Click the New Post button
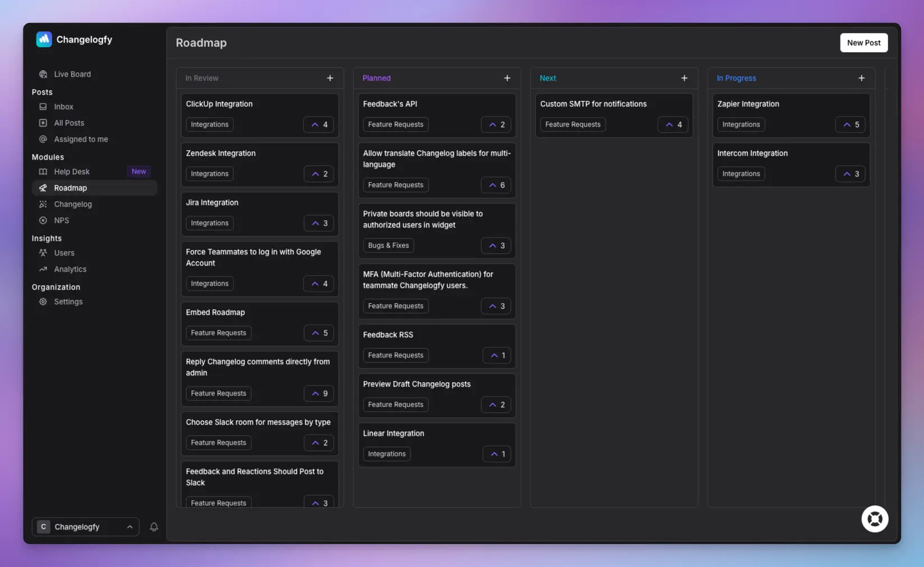 [863, 43]
